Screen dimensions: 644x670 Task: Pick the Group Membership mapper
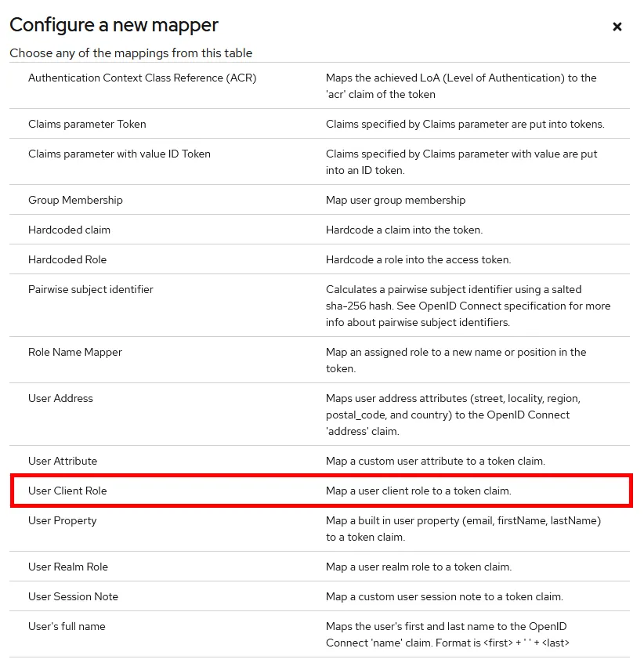click(x=75, y=200)
